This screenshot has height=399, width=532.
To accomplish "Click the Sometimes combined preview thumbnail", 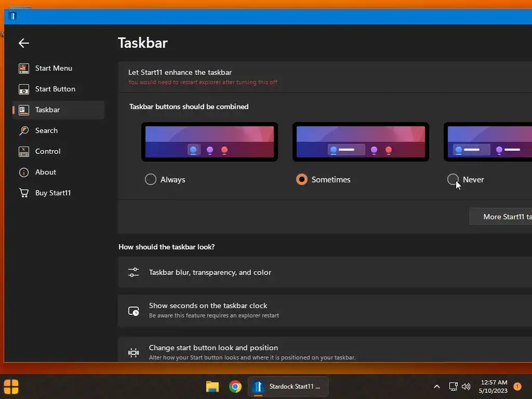I will click(x=361, y=142).
